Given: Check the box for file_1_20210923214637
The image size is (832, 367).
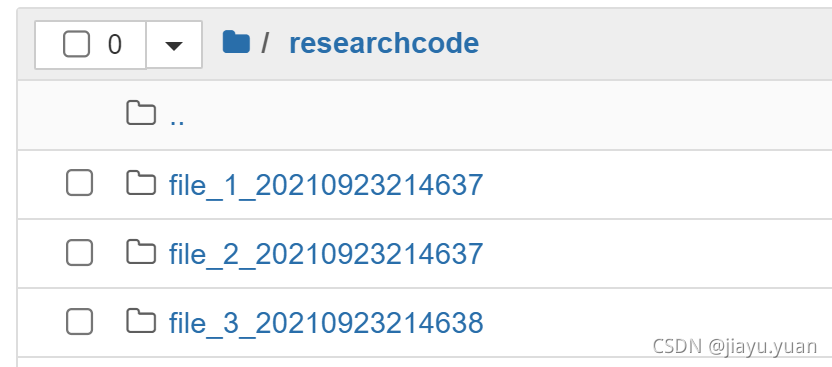Looking at the screenshot, I should pos(80,183).
